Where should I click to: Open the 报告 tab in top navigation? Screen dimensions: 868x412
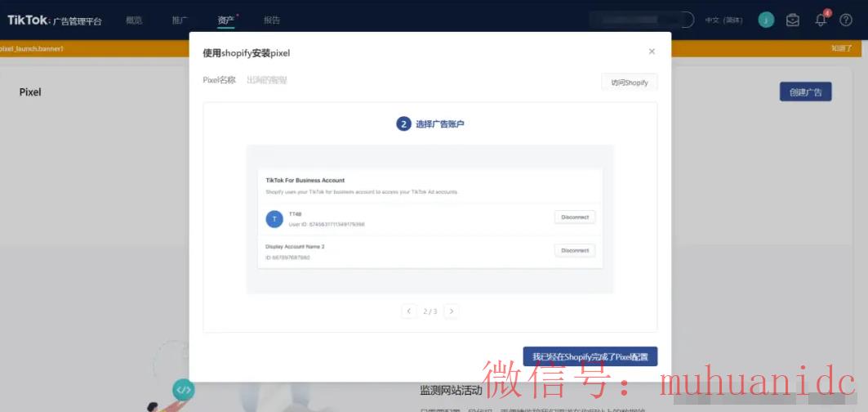click(x=272, y=20)
